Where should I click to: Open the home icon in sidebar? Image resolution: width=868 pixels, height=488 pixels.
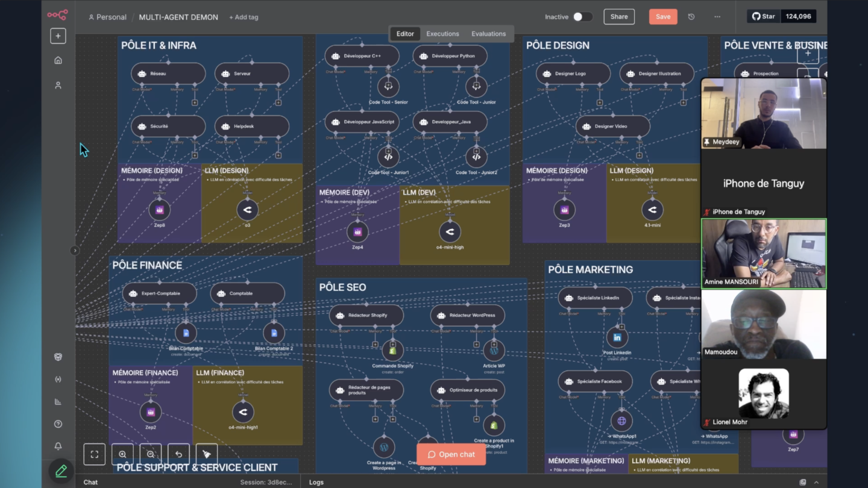(58, 60)
